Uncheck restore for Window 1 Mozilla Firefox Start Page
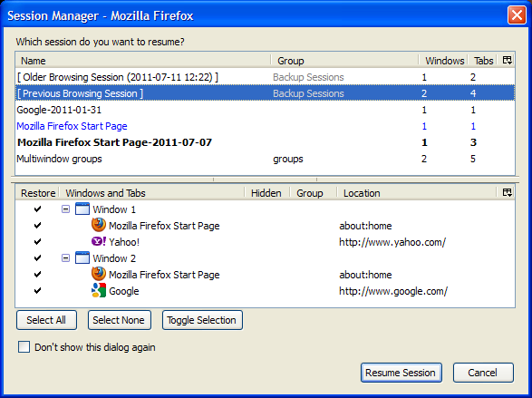Image resolution: width=532 pixels, height=398 pixels. pos(38,226)
